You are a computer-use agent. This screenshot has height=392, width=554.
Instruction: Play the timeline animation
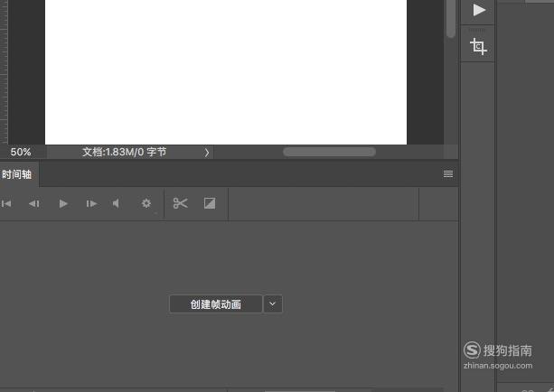coord(63,204)
